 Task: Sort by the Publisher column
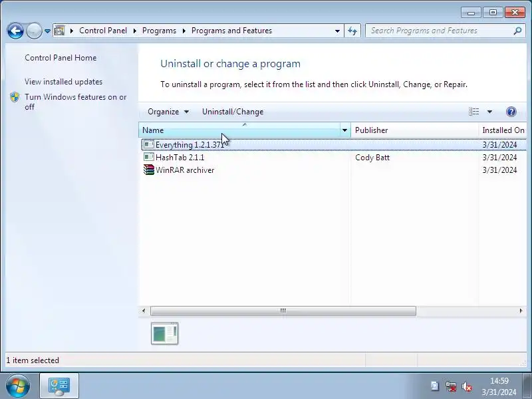point(414,130)
